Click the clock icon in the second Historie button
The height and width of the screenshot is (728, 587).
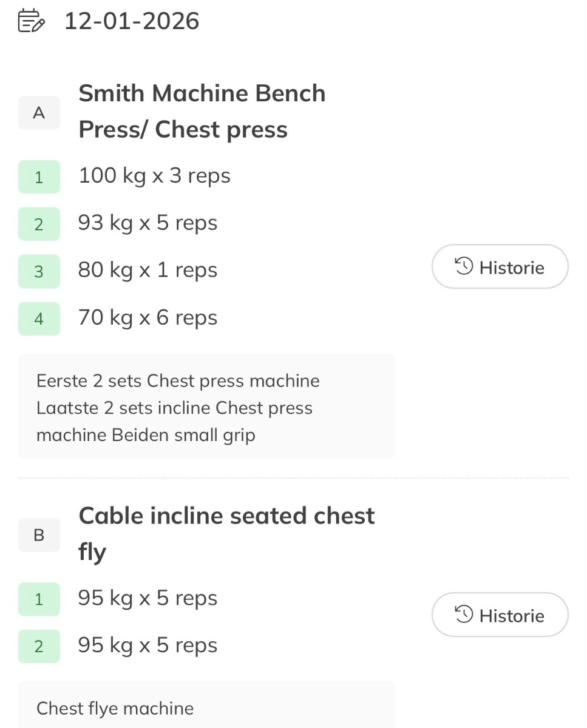click(464, 615)
